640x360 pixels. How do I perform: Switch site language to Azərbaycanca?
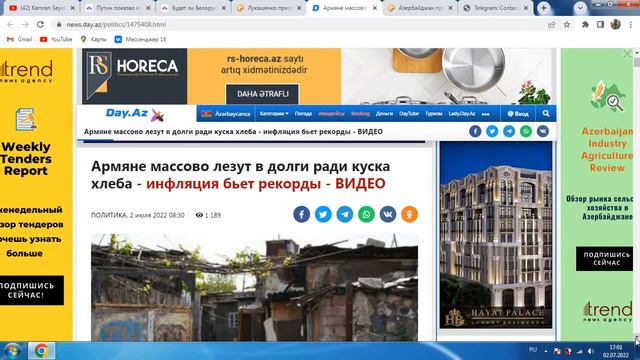click(x=226, y=114)
